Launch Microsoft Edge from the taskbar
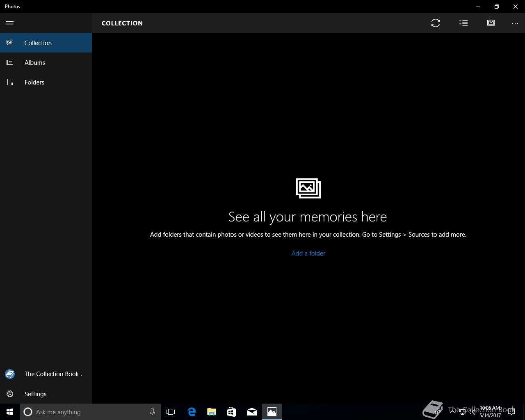The height and width of the screenshot is (420, 525). pyautogui.click(x=192, y=412)
